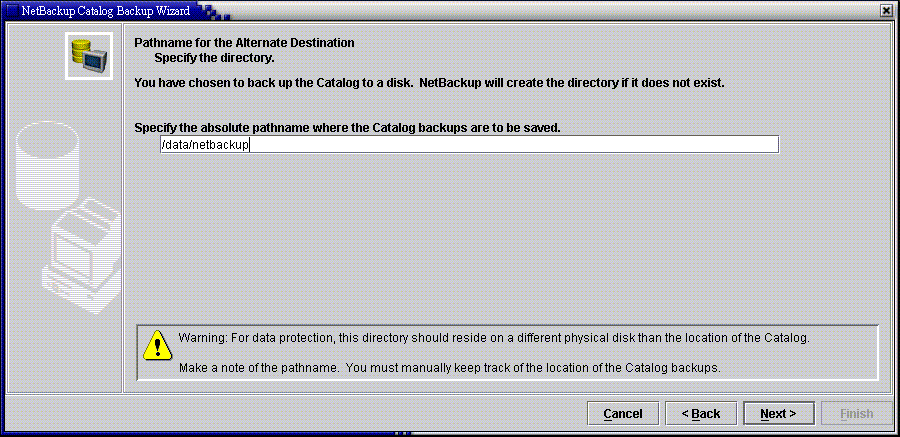Focus the absolute pathname input field
This screenshot has width=900, height=437.
click(469, 145)
